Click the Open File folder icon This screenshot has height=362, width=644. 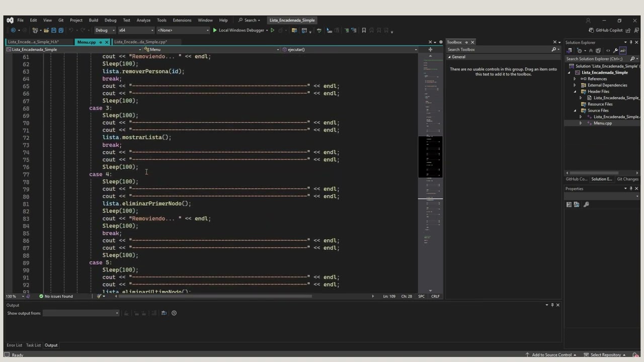(x=46, y=30)
